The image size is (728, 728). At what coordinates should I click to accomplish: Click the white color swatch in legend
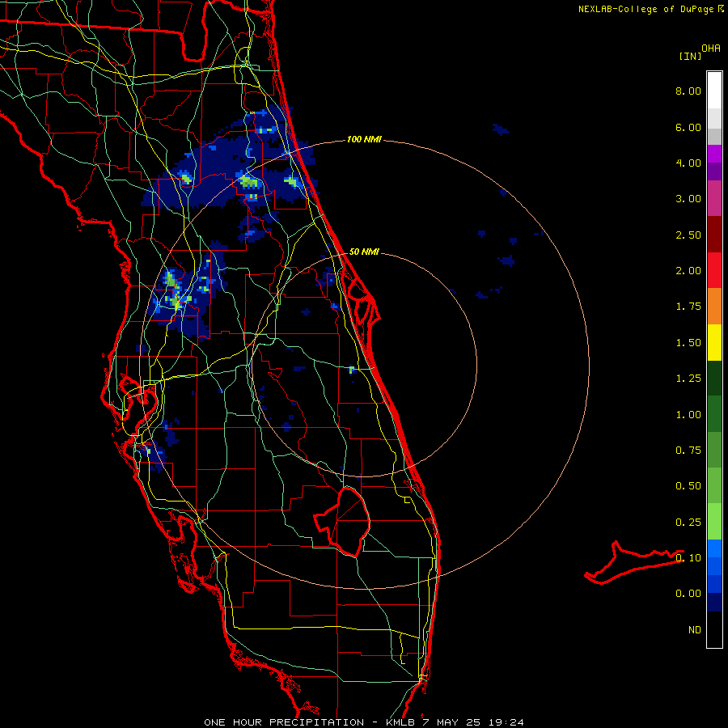[714, 91]
